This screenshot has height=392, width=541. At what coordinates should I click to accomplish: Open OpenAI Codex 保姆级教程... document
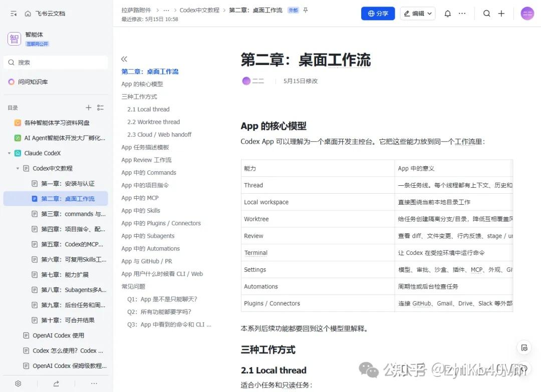56,365
